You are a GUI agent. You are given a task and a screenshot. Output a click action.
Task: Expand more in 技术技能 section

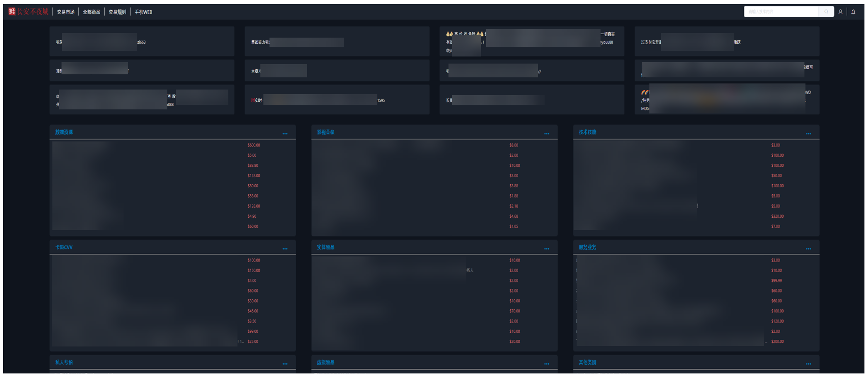pyautogui.click(x=809, y=134)
